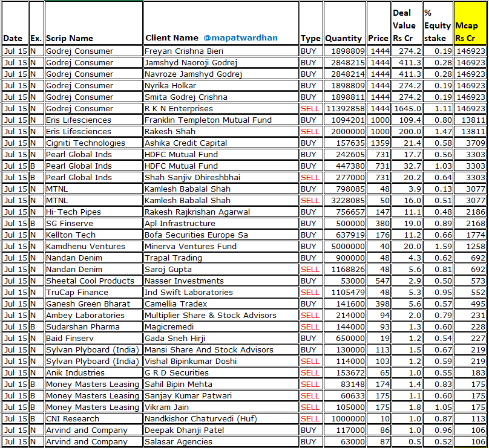Click Nasser Investments client cell
Viewport: 489px width, 448px height.
click(x=221, y=281)
